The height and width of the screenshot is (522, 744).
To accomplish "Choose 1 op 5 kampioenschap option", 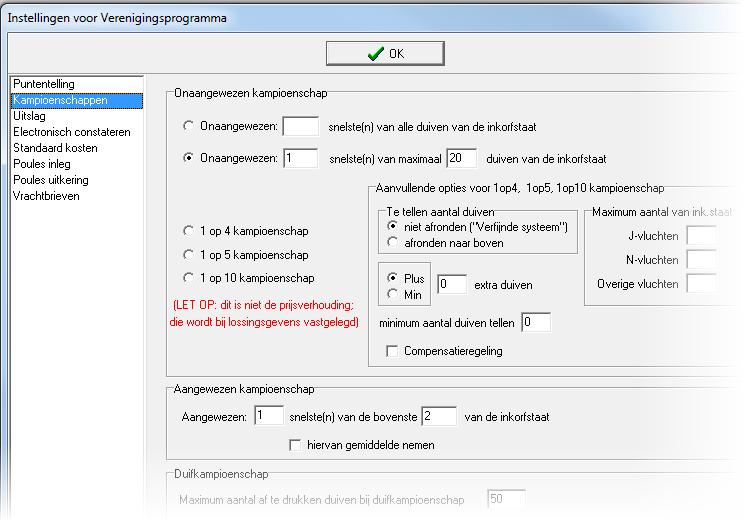I will click(x=188, y=254).
